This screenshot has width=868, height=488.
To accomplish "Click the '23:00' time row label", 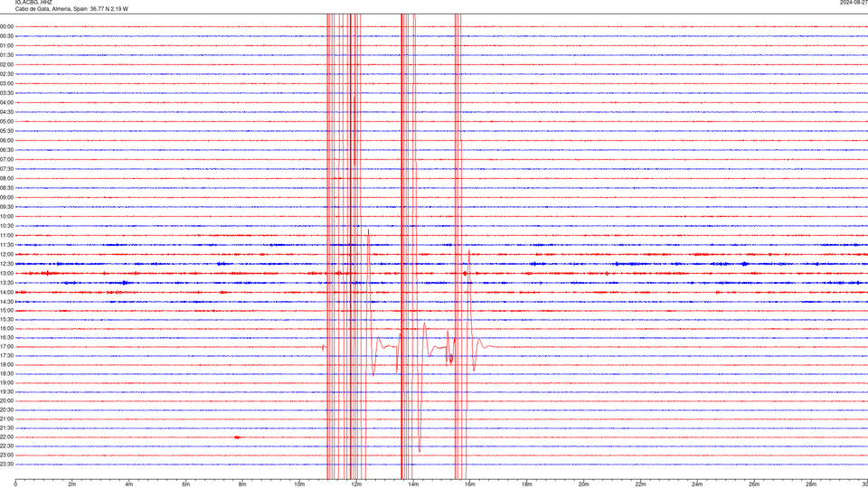I will [x=6, y=455].
